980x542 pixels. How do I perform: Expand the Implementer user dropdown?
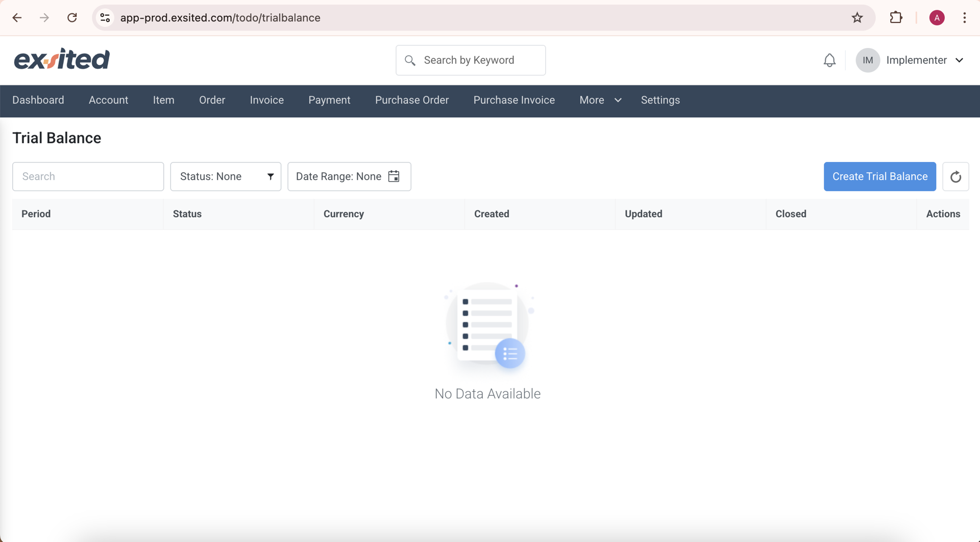click(x=960, y=60)
